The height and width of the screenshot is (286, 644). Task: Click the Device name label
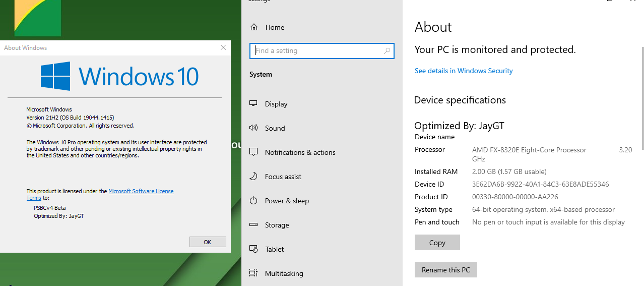click(434, 137)
